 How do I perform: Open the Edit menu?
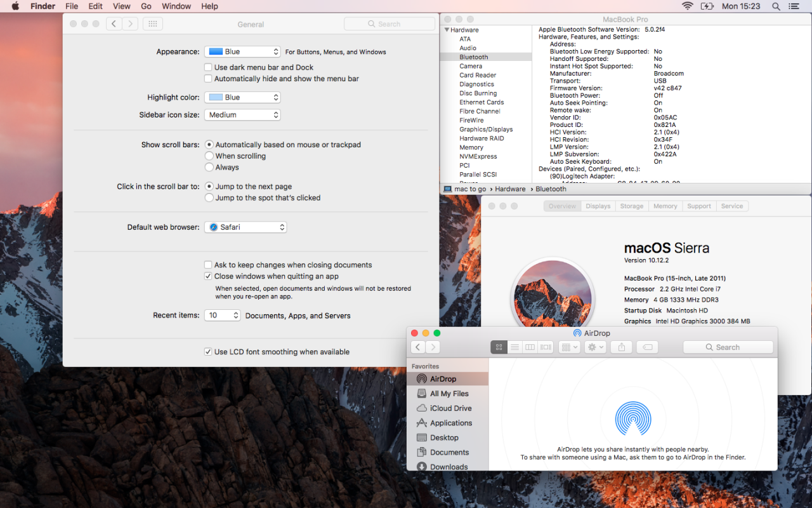click(x=95, y=6)
